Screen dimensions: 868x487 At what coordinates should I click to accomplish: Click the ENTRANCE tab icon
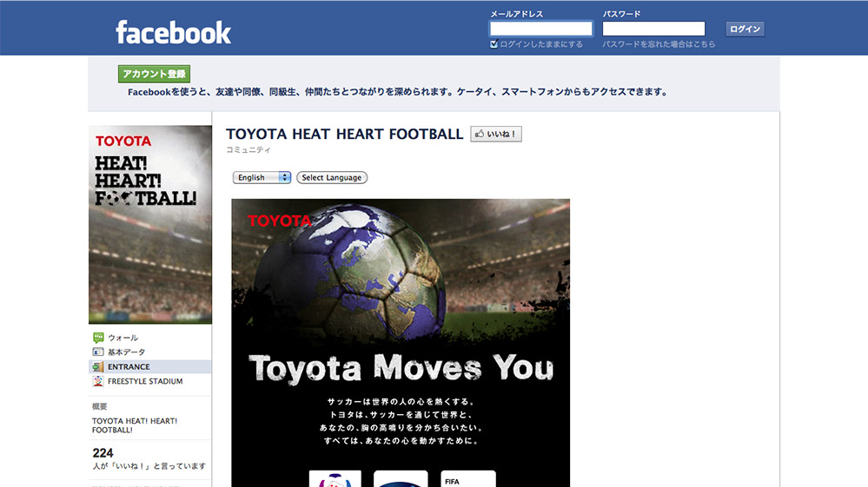(98, 366)
